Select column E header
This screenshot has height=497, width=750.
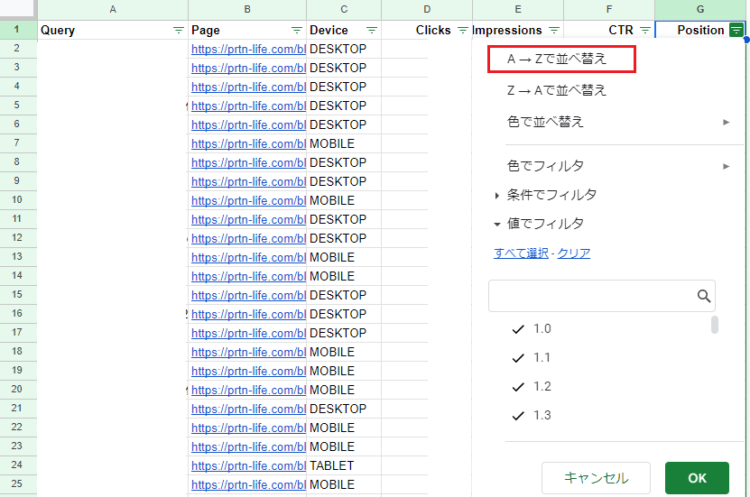coord(518,9)
